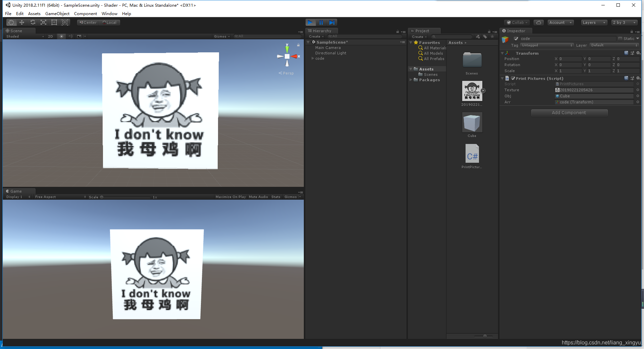
Task: Select the PrintPictures C# script asset
Action: coord(472,154)
